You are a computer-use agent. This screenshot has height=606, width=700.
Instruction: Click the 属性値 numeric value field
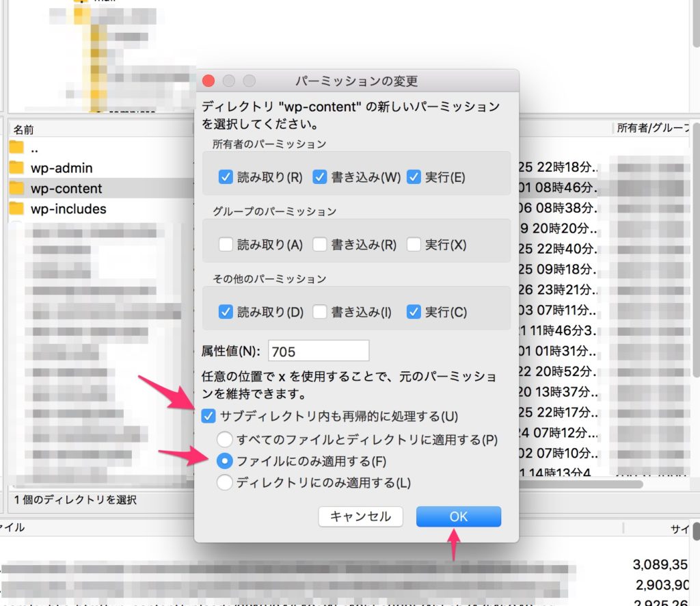coord(318,351)
